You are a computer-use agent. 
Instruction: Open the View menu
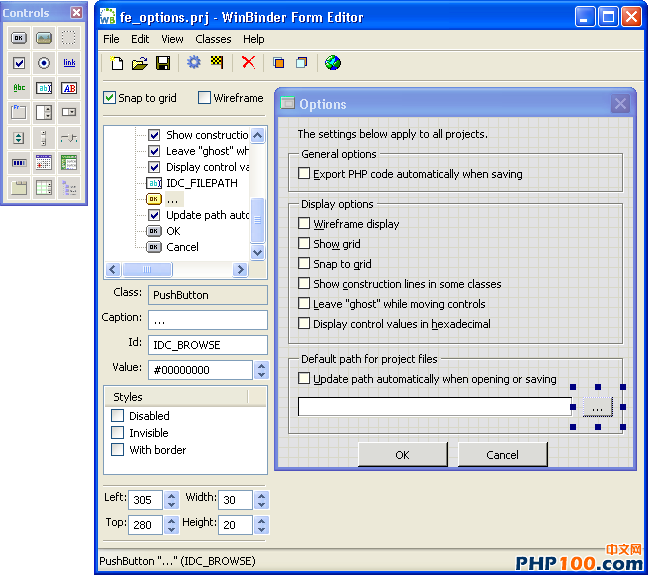[172, 39]
